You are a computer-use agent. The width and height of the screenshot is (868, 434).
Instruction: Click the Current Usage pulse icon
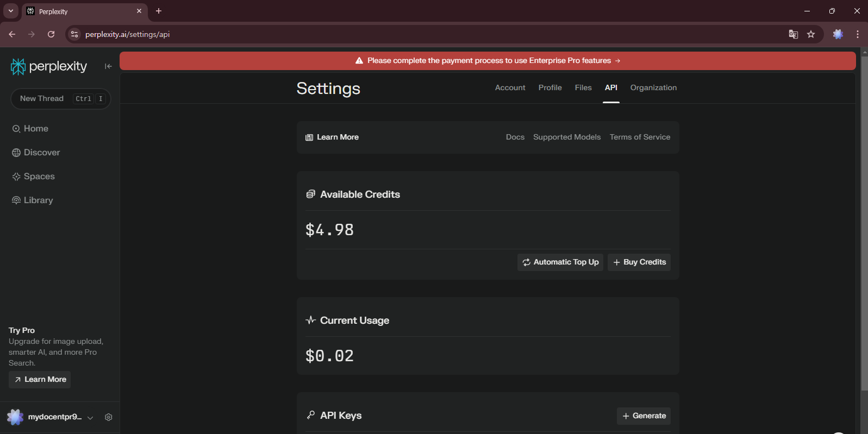[310, 320]
